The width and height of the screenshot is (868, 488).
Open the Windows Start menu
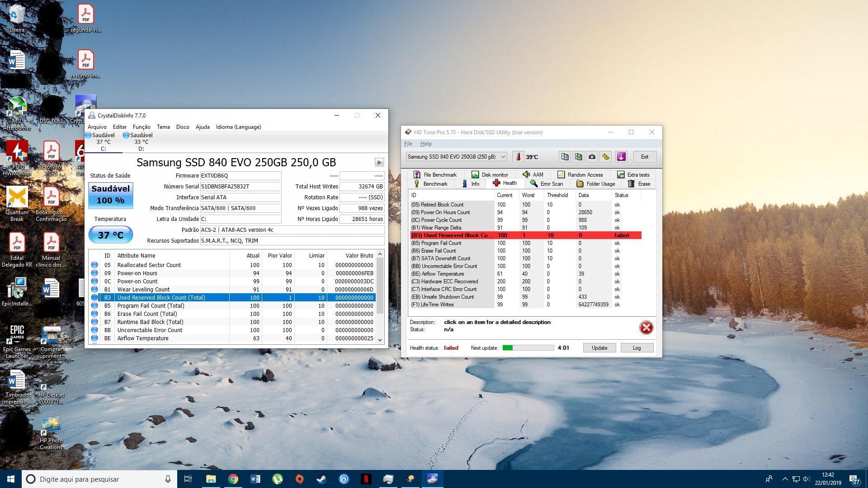point(11,479)
